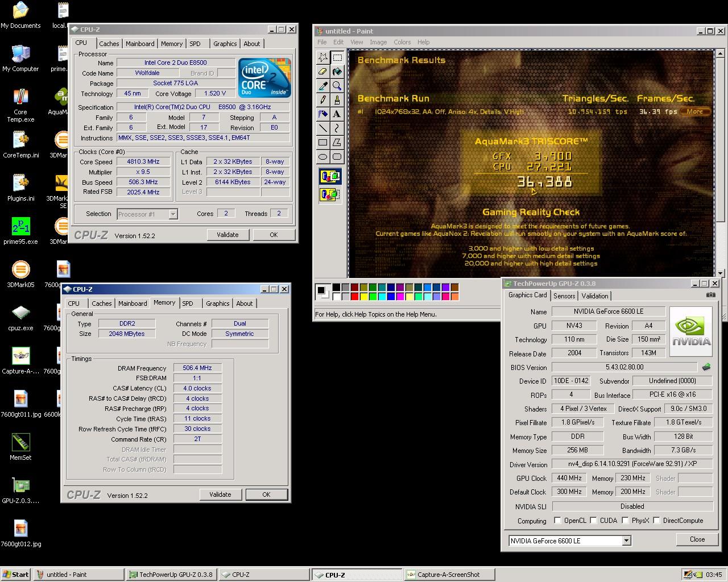Open the Paint Colors menu
Image resolution: width=728 pixels, height=582 pixels.
point(402,42)
